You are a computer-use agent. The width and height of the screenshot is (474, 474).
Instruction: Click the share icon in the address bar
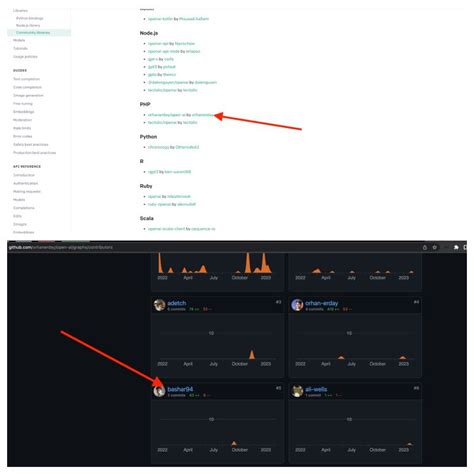pyautogui.click(x=425, y=247)
